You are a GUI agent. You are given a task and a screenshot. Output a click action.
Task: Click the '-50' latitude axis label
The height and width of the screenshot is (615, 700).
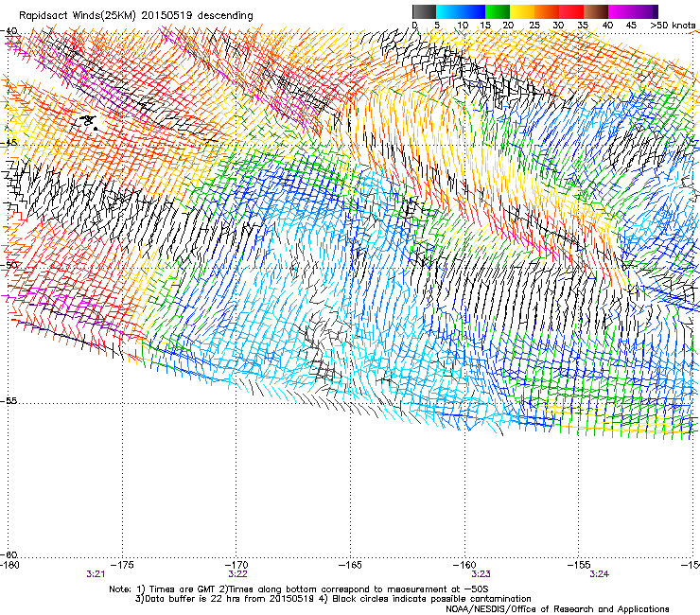pos(9,265)
